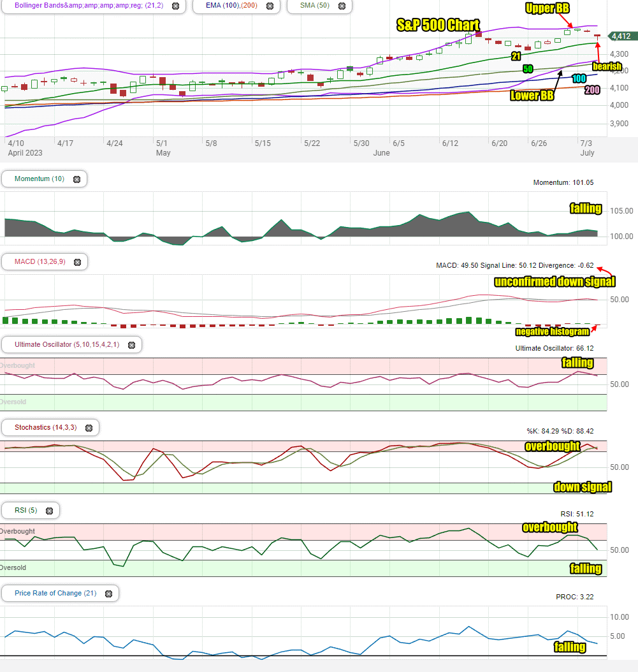
Task: Select the SMA (50) indicator label
Action: (314, 6)
